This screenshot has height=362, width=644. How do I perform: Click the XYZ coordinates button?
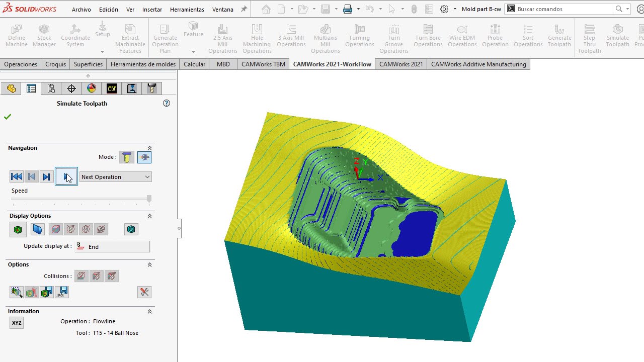click(x=17, y=323)
